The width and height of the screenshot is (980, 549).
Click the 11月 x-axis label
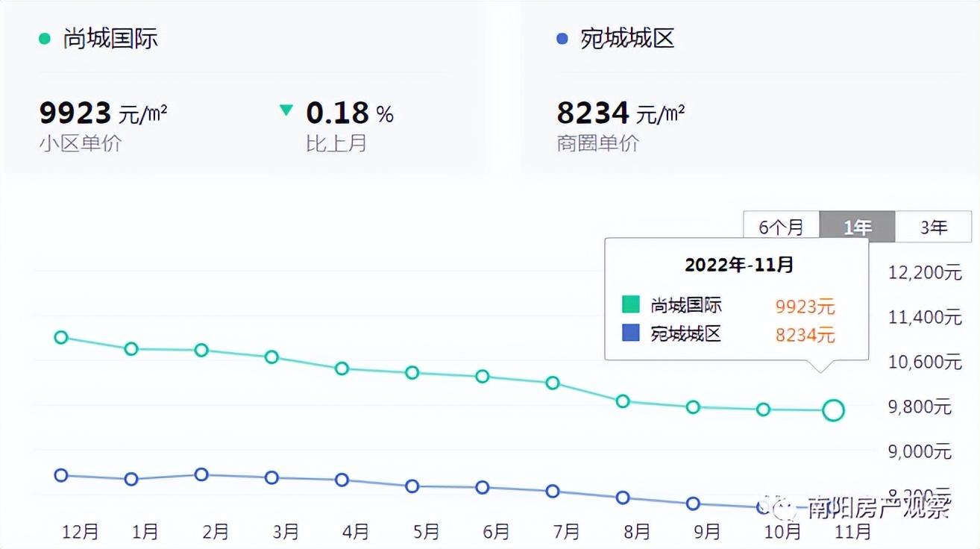pos(853,531)
